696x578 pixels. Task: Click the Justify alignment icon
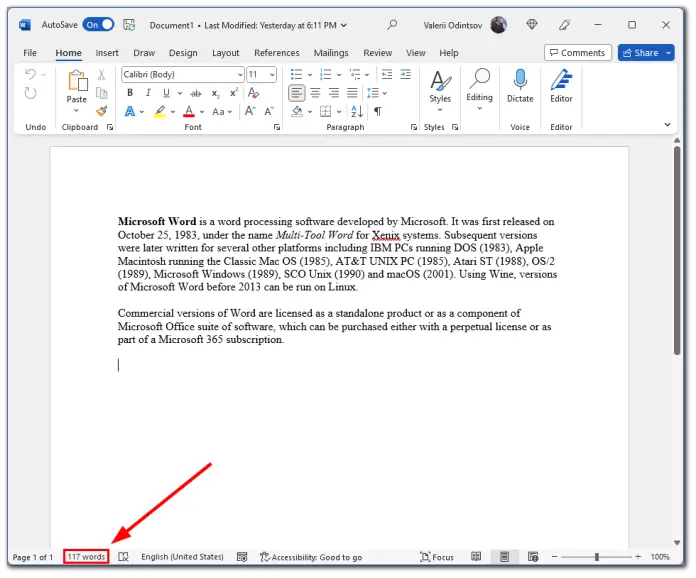click(352, 93)
